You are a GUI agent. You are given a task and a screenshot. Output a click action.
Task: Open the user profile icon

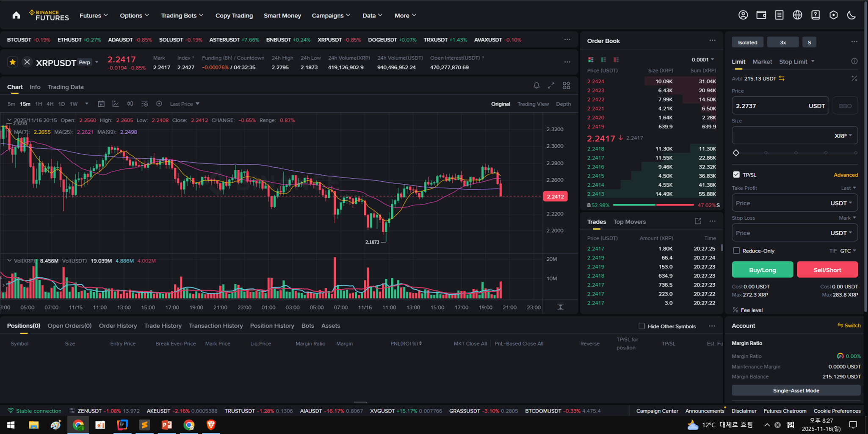coord(743,15)
